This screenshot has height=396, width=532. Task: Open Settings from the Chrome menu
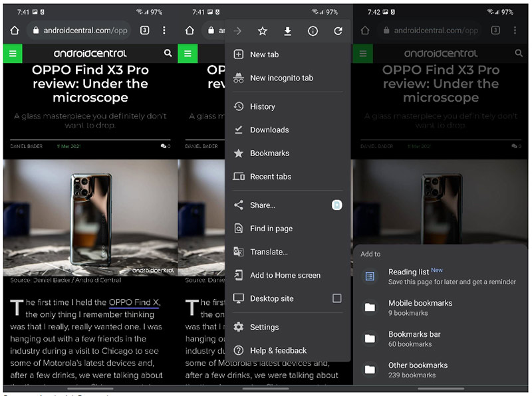pyautogui.click(x=288, y=327)
